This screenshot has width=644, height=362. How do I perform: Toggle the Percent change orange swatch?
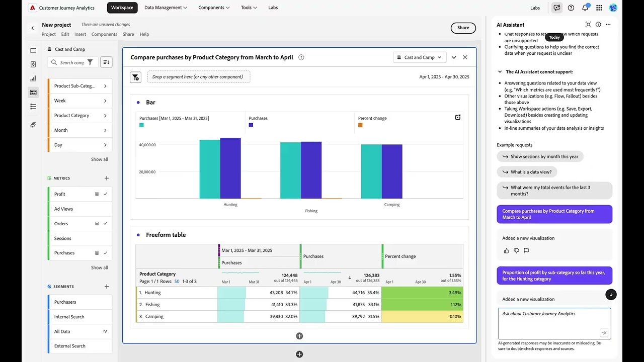(x=360, y=125)
